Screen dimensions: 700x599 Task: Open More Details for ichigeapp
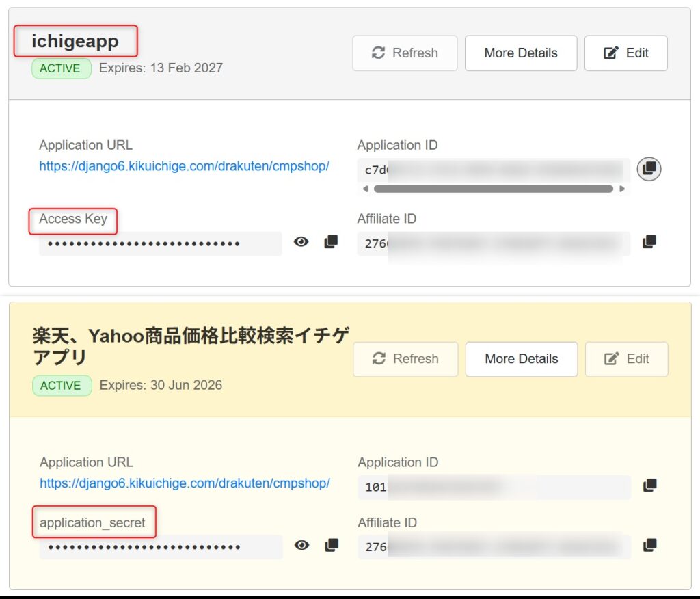[521, 53]
